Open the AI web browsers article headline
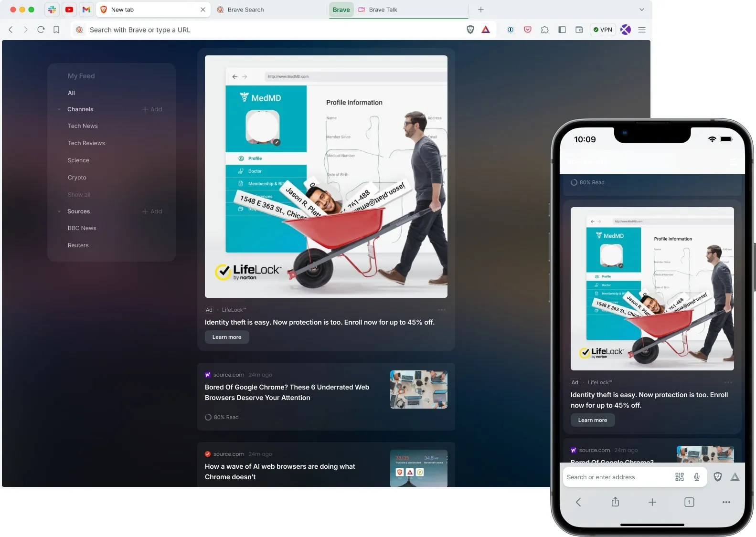 pos(280,472)
